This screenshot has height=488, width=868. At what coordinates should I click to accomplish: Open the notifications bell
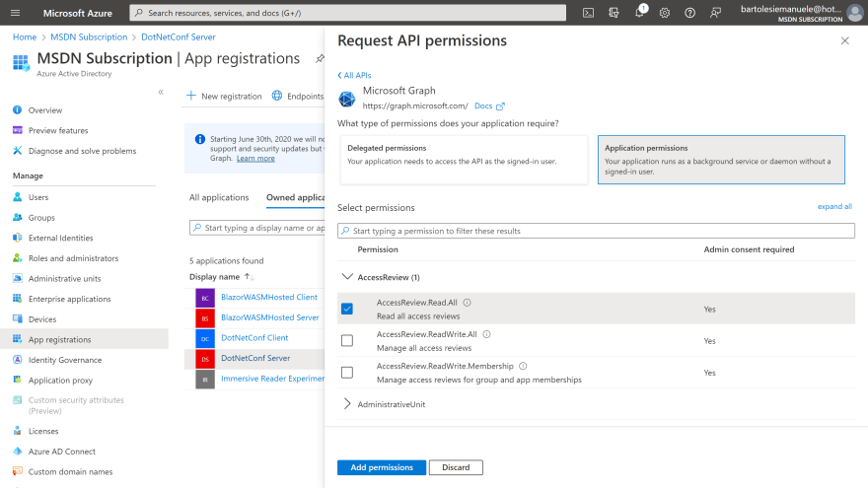[639, 13]
